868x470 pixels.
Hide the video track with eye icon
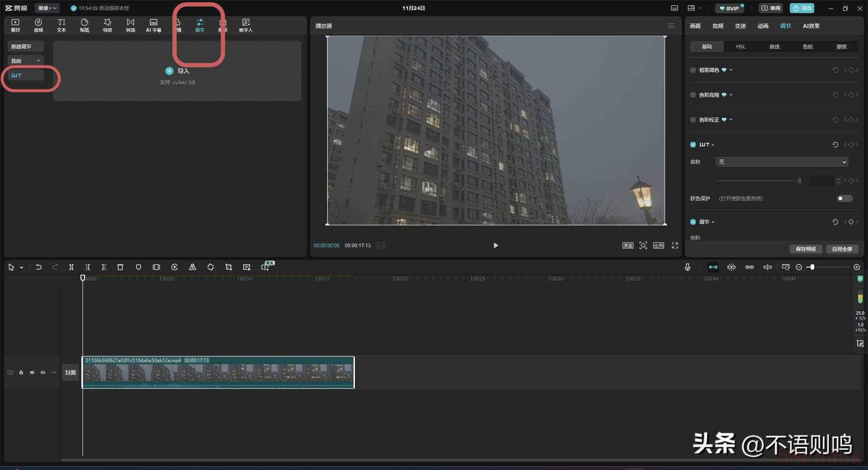point(32,372)
